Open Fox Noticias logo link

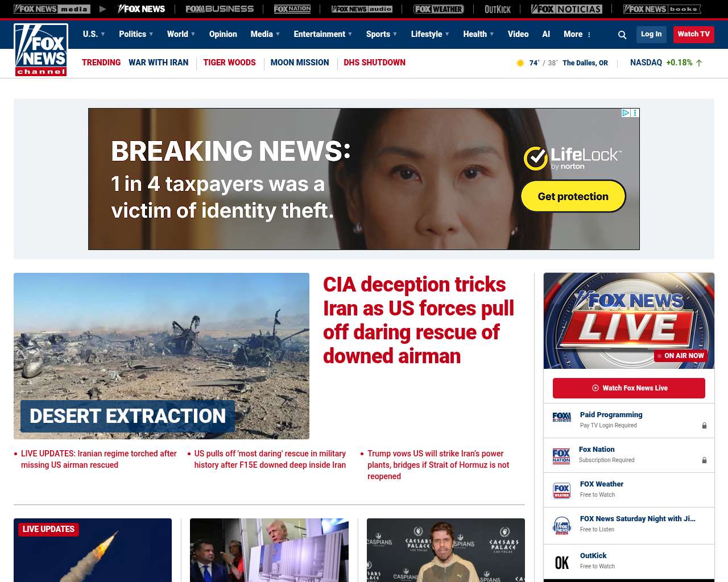566,9
